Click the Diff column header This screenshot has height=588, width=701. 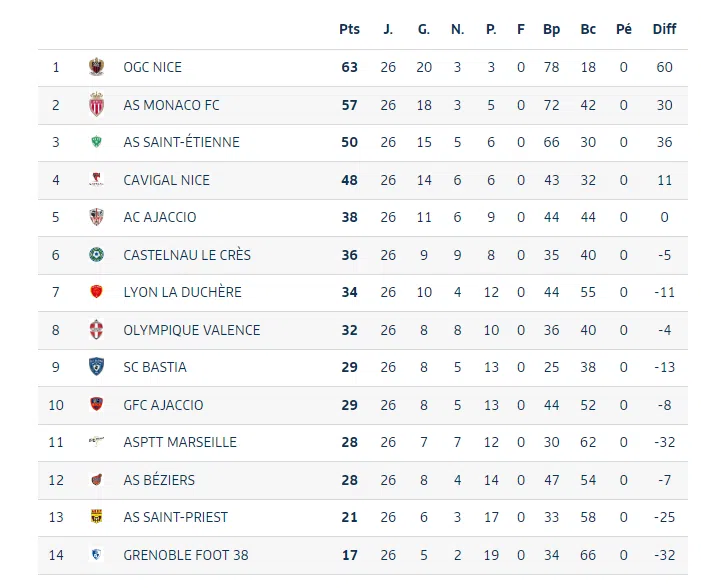(664, 29)
